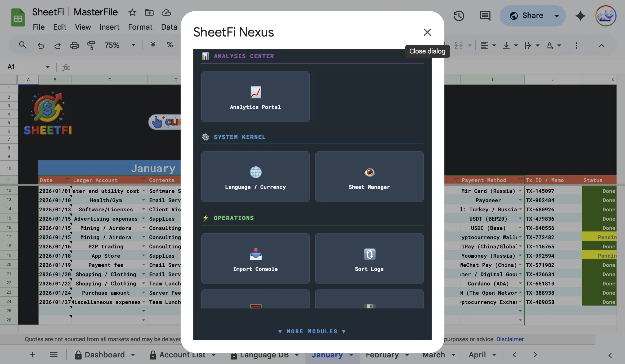Click the print icon in toolbar
Viewport: 625px width, 364px height.
point(74,46)
